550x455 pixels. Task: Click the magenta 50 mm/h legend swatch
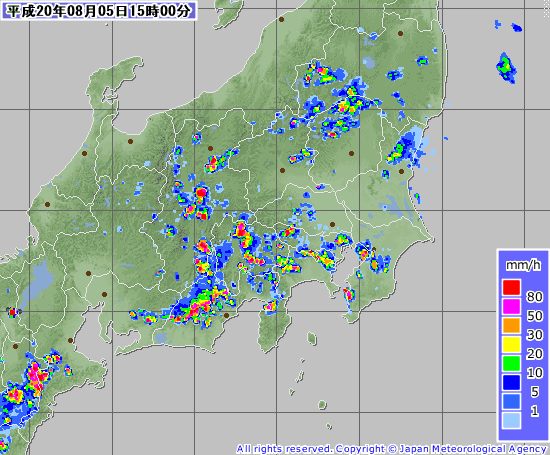[x=511, y=306]
